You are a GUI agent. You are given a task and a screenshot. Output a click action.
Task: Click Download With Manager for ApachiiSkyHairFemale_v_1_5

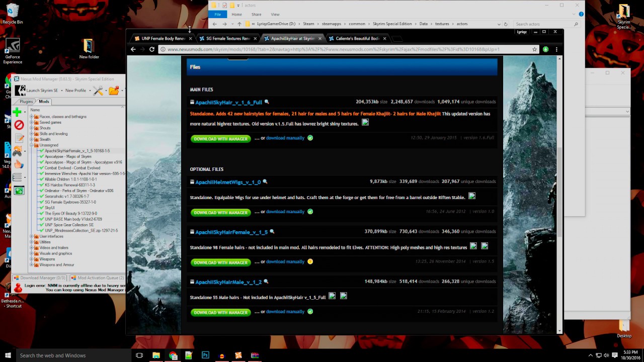tap(220, 262)
